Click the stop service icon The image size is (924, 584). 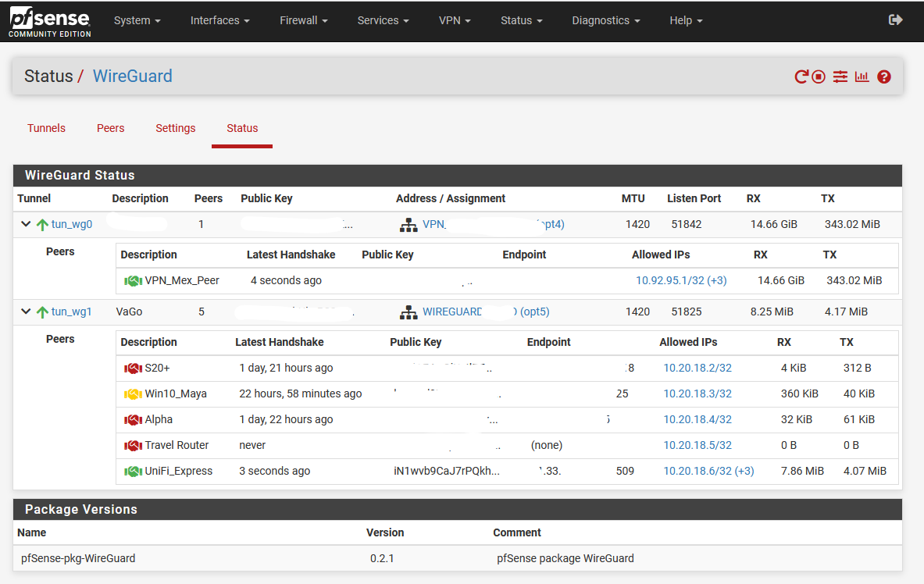point(819,77)
